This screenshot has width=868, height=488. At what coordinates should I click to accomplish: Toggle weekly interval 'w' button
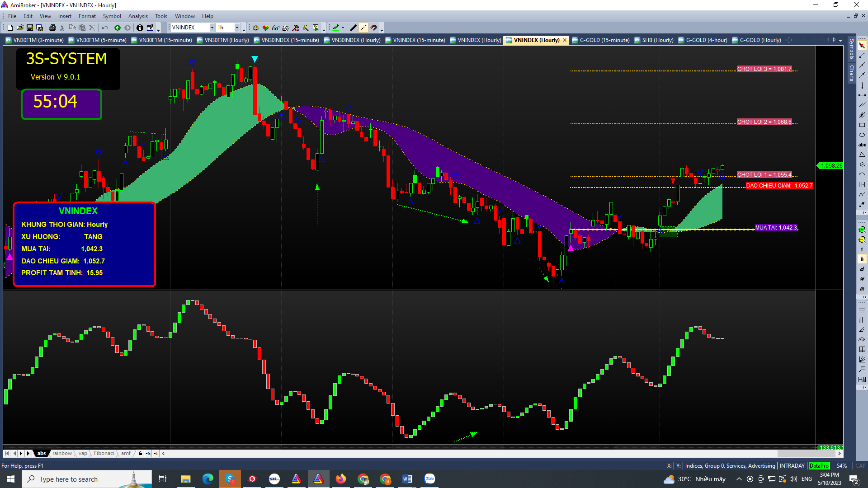[x=862, y=279]
